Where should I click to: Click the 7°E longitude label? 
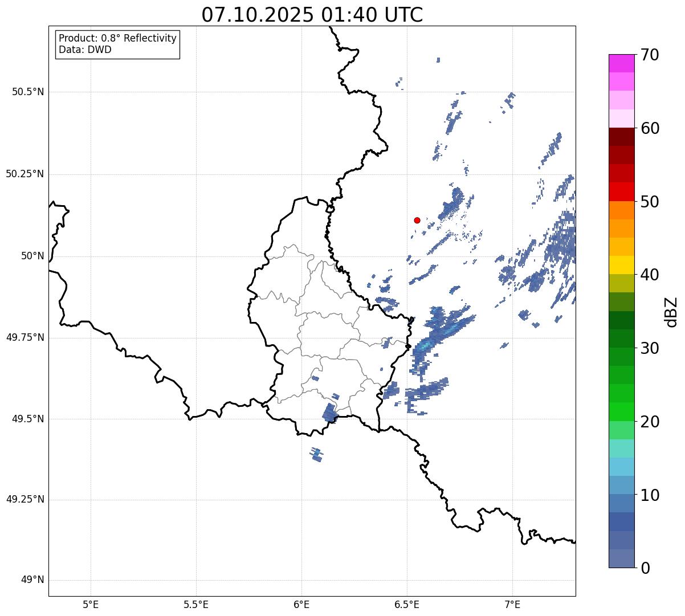[512, 604]
